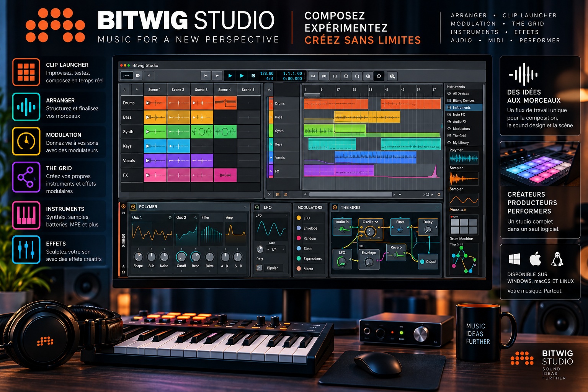Screen dimensions: 588x392
Task: Select the Bitwig Devices browser category
Action: point(464,100)
